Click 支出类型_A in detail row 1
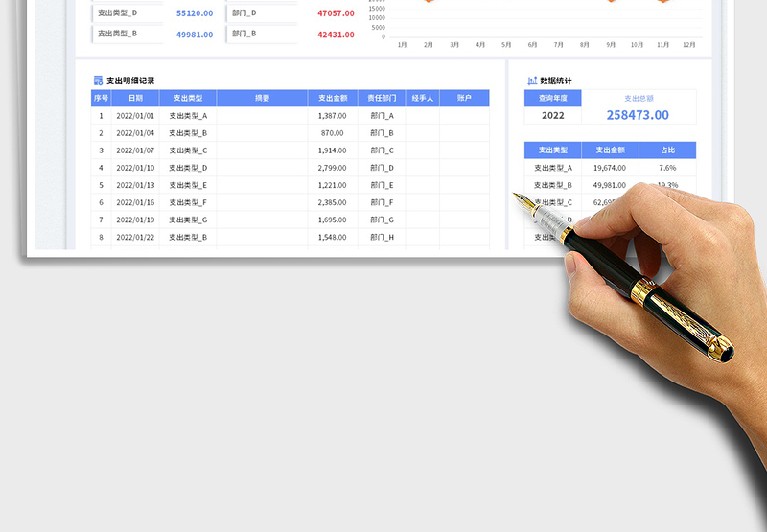This screenshot has width=767, height=532. [188, 116]
